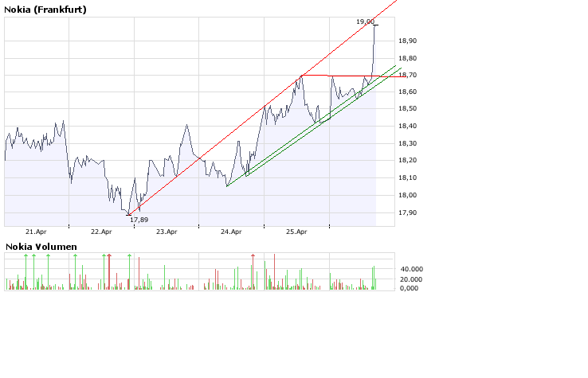
Task: Click the 25.Apr date label
Action: click(x=296, y=232)
